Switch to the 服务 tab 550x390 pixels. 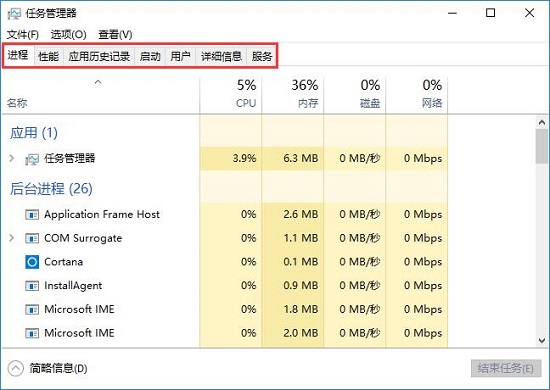tap(262, 56)
